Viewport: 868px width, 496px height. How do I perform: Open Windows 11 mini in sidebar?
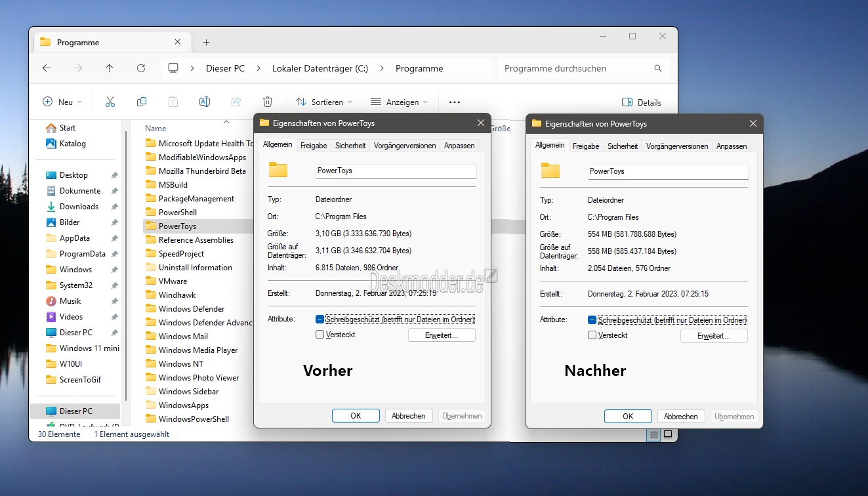pyautogui.click(x=82, y=348)
